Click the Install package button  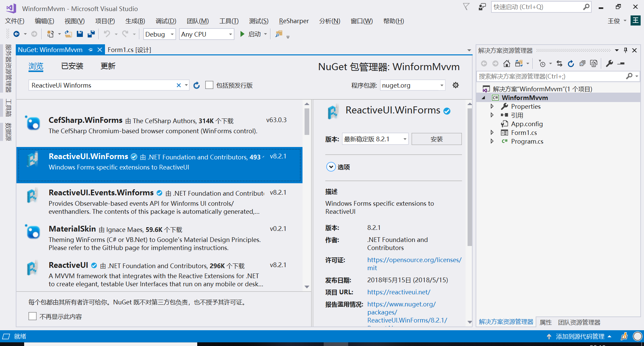coord(436,139)
